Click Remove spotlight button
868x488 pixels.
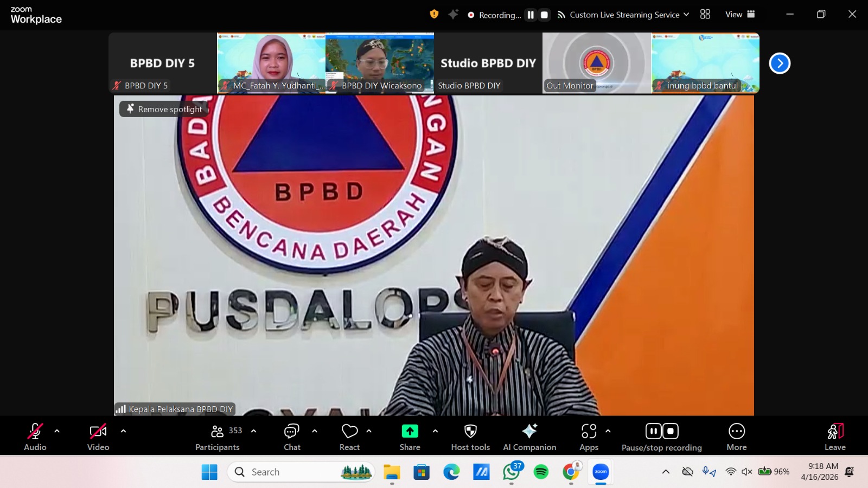164,109
